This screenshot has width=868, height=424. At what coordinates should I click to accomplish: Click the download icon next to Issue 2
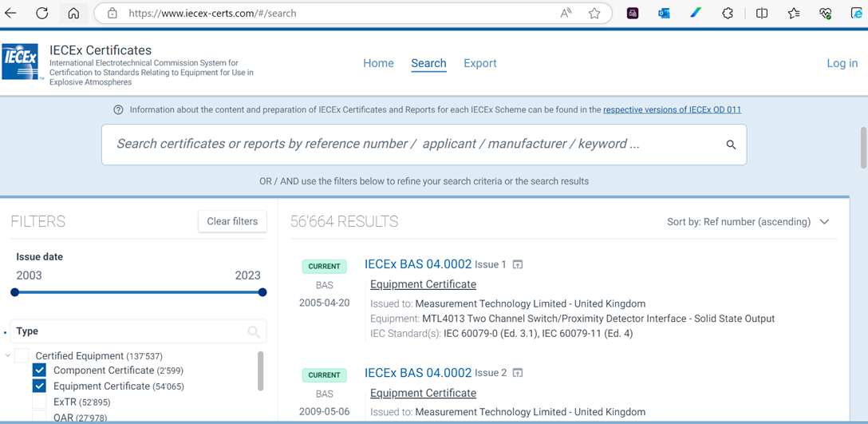[x=518, y=374]
